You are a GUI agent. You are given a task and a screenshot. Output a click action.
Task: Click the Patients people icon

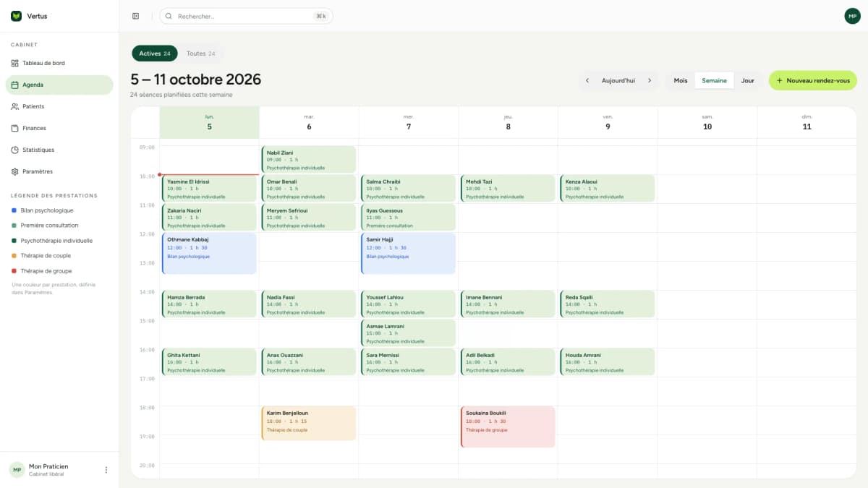click(15, 106)
